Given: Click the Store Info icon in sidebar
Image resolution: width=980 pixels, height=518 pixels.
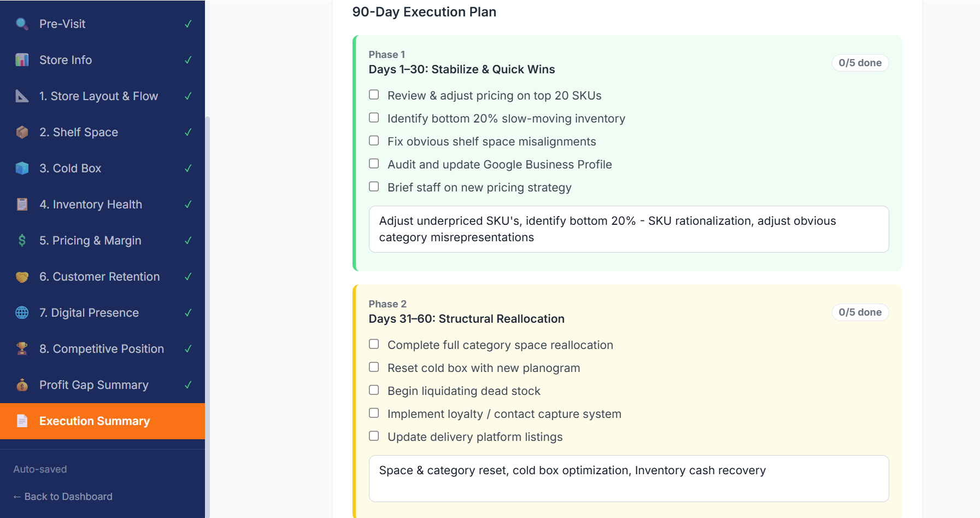Looking at the screenshot, I should 22,60.
